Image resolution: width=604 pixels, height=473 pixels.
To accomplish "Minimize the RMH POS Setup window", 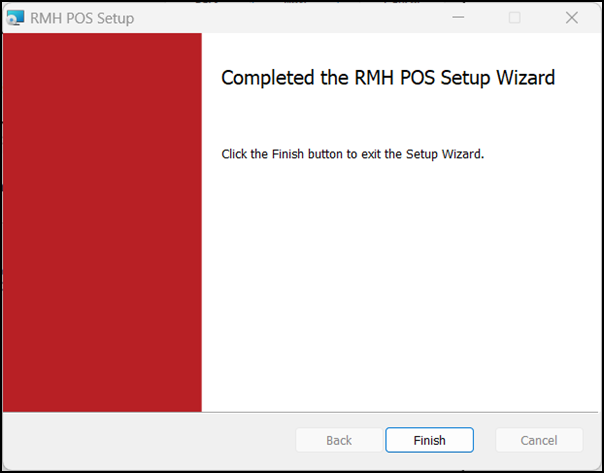I will (x=458, y=18).
